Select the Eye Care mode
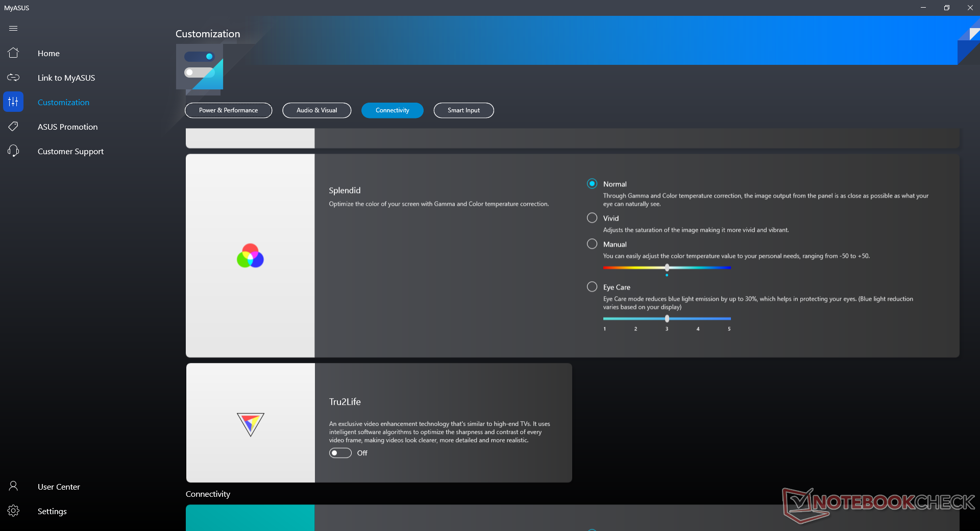The image size is (980, 531). 592,287
